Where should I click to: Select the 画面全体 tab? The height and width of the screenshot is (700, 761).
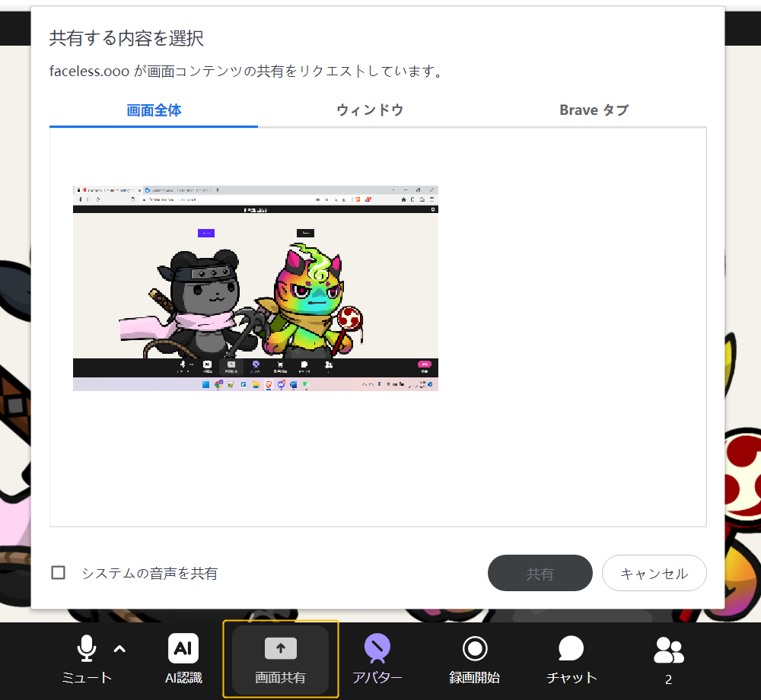154,110
